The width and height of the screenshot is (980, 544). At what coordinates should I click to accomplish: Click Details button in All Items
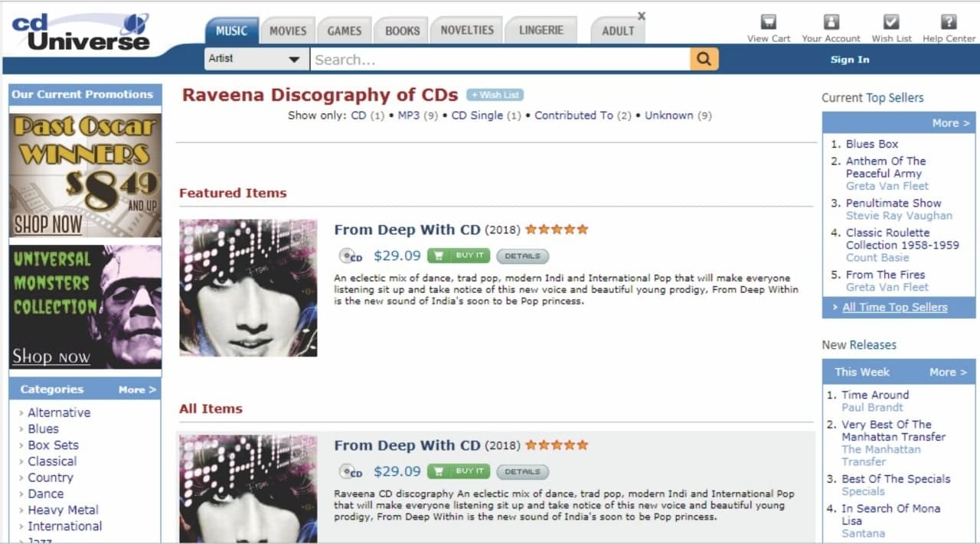(x=522, y=472)
